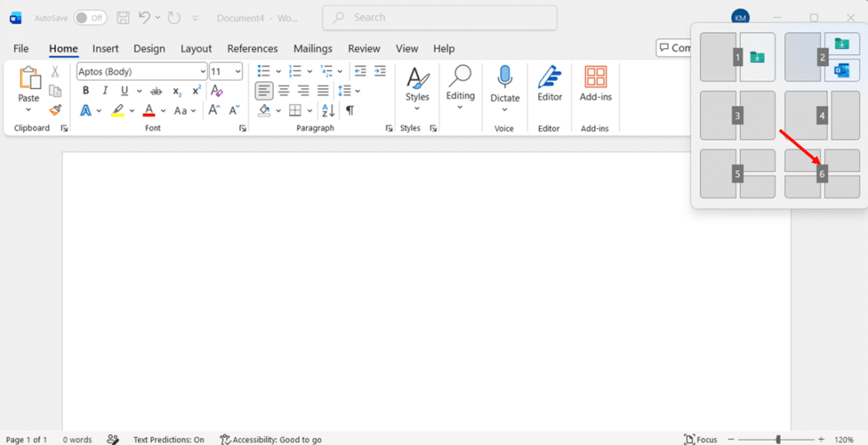The width and height of the screenshot is (868, 445).
Task: Click the Sort A-Z icon
Action: [328, 110]
